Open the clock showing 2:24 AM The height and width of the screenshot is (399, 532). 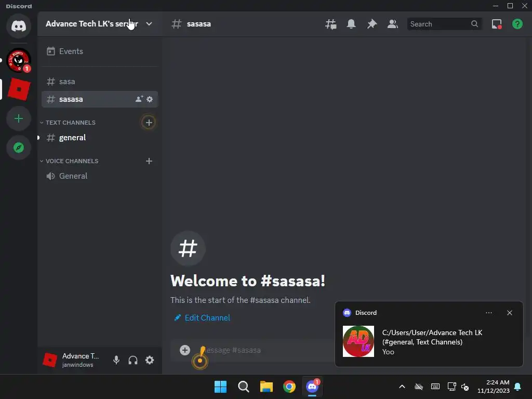[494, 387]
